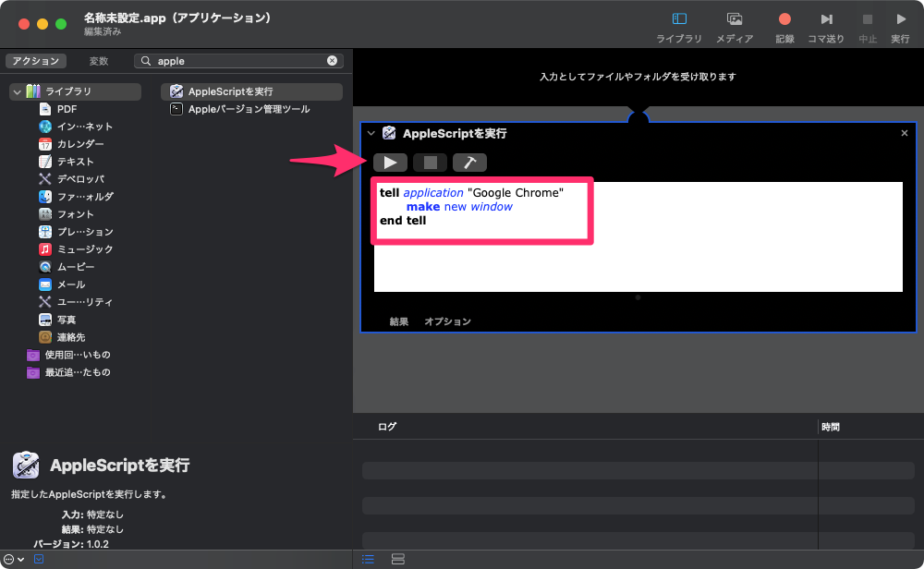The height and width of the screenshot is (569, 924).
Task: Select the テキスト category
Action: point(66,162)
